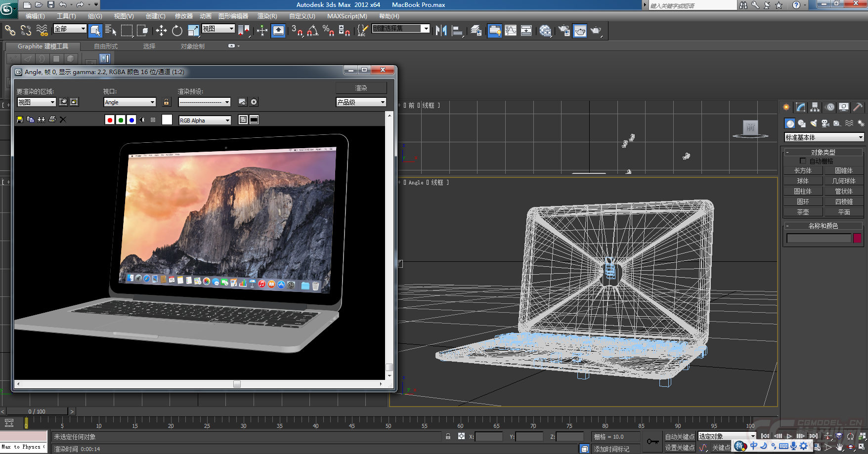
Task: Open the MAXScript(M) menu
Action: pyautogui.click(x=347, y=16)
